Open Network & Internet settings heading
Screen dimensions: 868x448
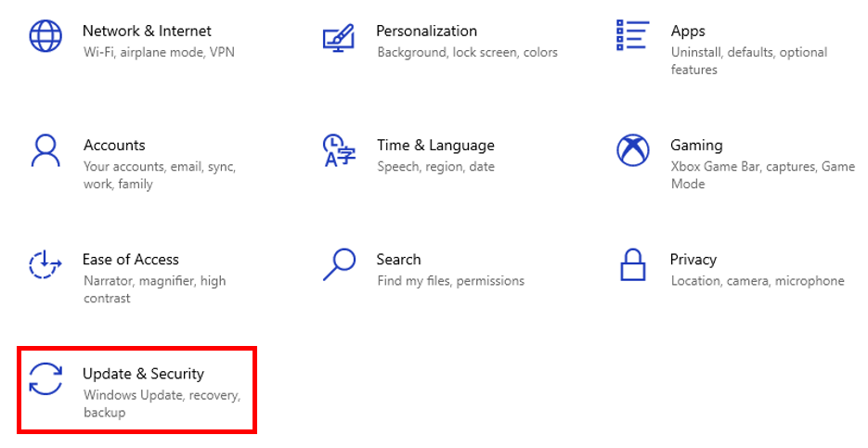[x=147, y=31]
